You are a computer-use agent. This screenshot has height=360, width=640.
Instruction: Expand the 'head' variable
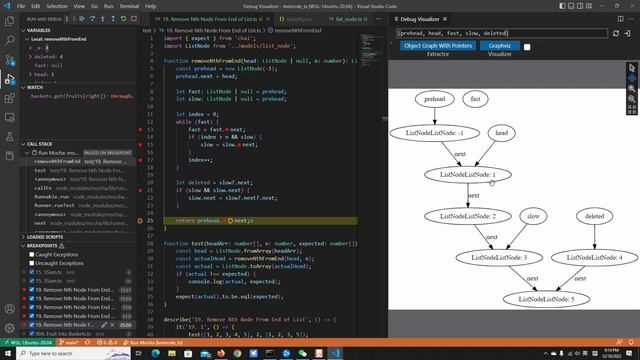pyautogui.click(x=30, y=74)
